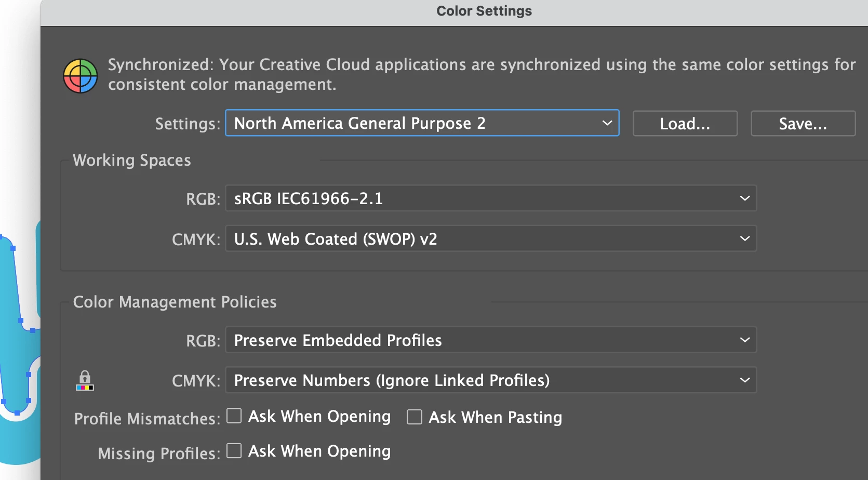Image resolution: width=868 pixels, height=480 pixels.
Task: Click the CMYK policy lock icon
Action: 85,380
